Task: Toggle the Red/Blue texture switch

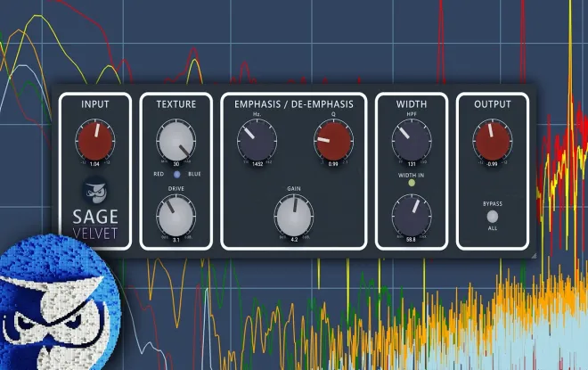Action: (176, 174)
